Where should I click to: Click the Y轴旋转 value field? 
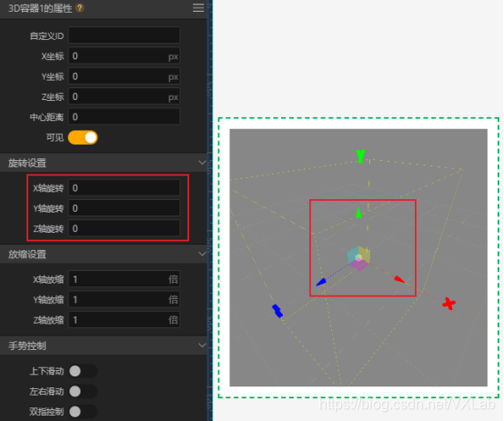pos(124,208)
